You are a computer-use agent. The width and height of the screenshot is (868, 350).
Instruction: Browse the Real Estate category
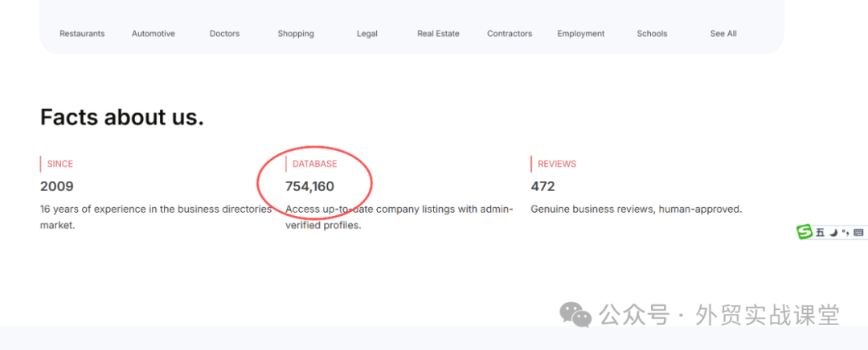click(438, 34)
